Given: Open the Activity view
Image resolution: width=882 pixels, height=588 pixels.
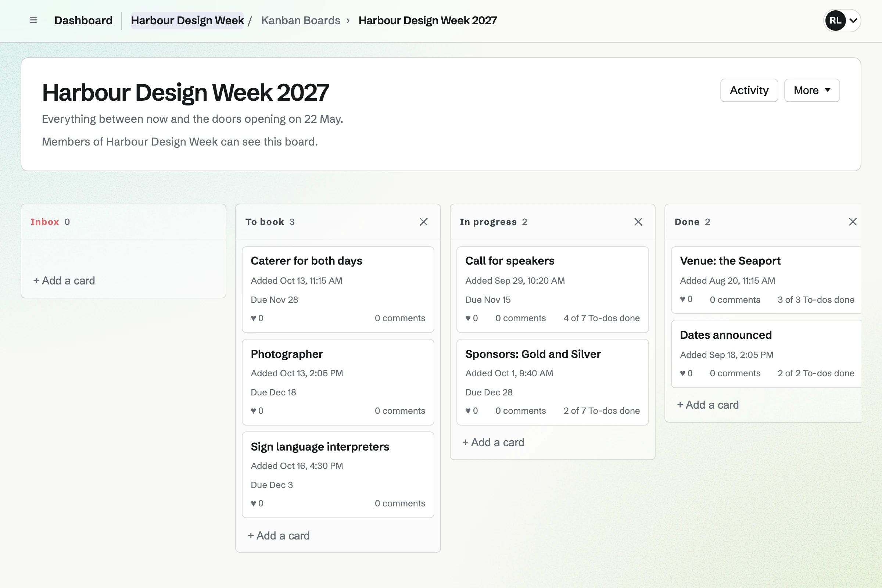Looking at the screenshot, I should [749, 90].
